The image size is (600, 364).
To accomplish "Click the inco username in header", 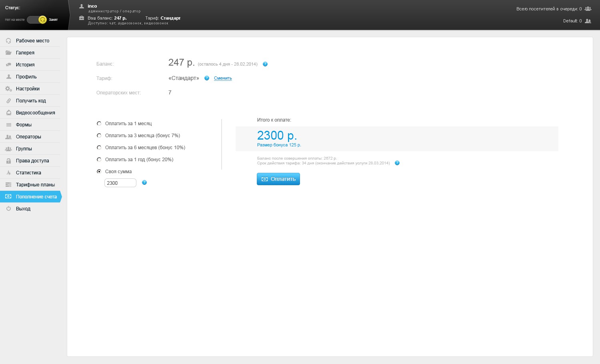I will 92,6.
